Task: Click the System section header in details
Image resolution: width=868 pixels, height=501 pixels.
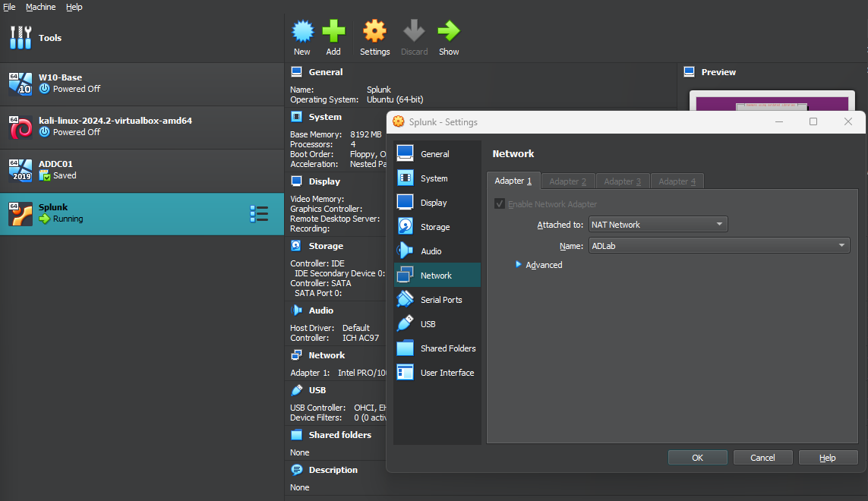Action: pyautogui.click(x=325, y=117)
